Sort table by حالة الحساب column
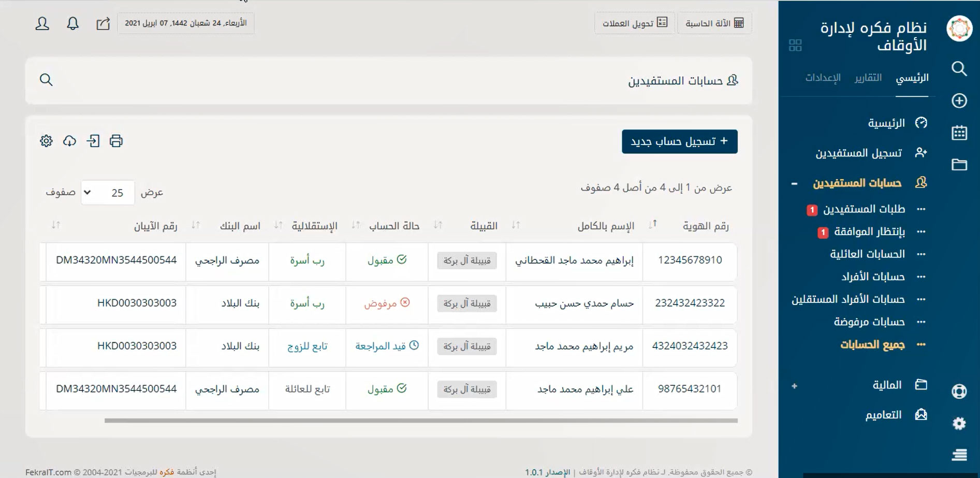This screenshot has height=478, width=980. coord(356,225)
